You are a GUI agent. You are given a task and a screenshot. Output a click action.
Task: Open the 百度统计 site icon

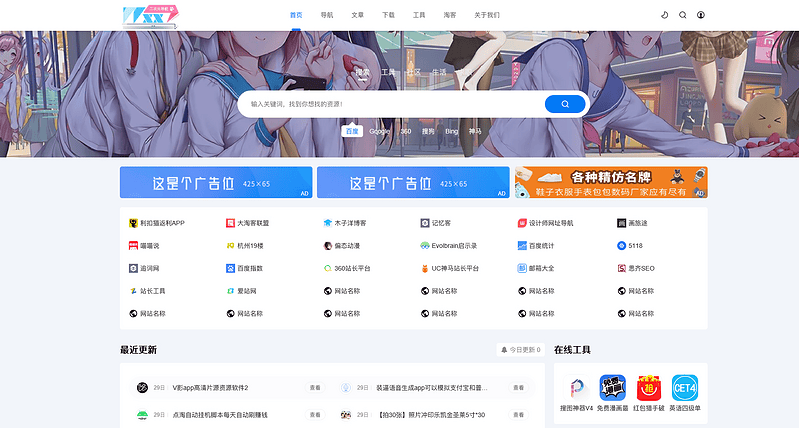[522, 246]
